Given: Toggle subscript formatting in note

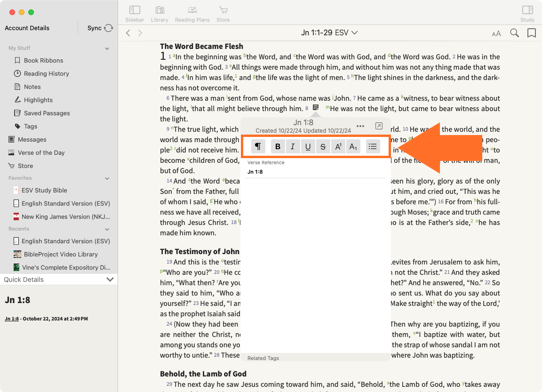Looking at the screenshot, I should (353, 146).
